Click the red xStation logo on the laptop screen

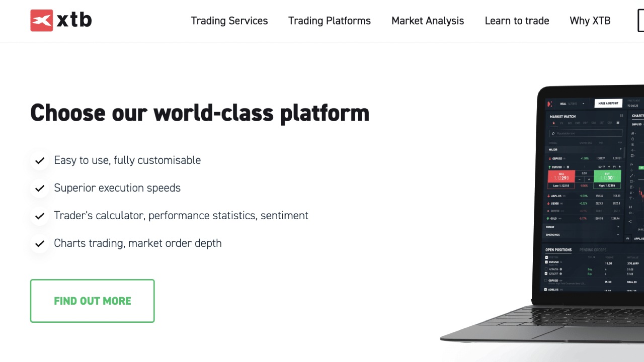point(550,104)
